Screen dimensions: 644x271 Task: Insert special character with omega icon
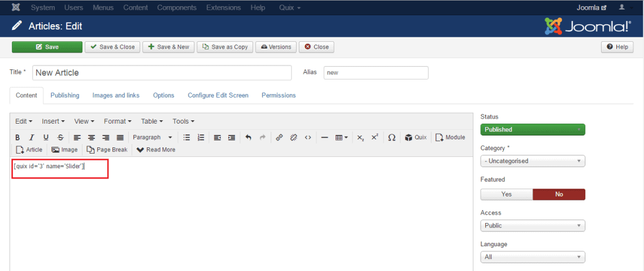click(391, 137)
